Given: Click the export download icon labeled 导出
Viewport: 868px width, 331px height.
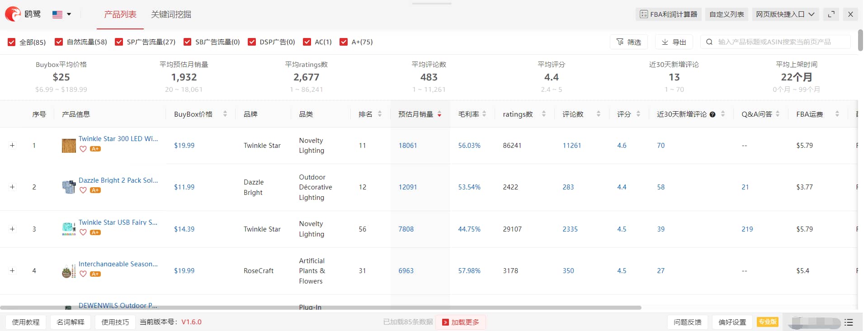Looking at the screenshot, I should coord(665,42).
